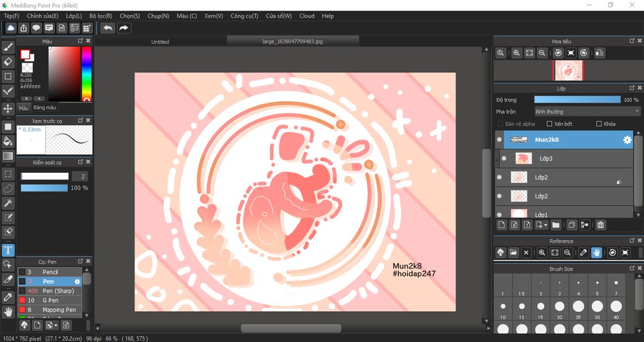Screen dimensions: 644x342
Task: Select the G Pen brush
Action: coord(50,300)
